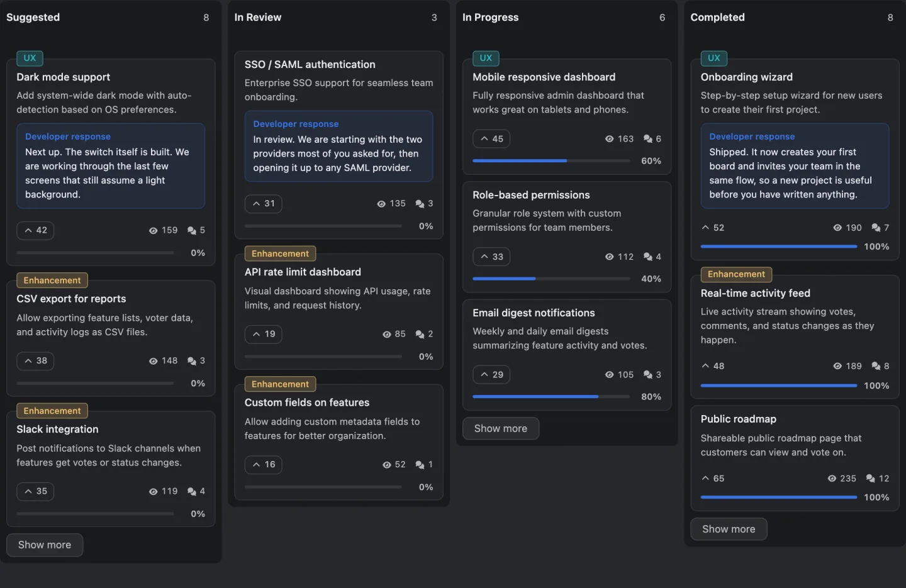This screenshot has height=588, width=906.
Task: Open the Dark mode support title
Action: [x=63, y=77]
